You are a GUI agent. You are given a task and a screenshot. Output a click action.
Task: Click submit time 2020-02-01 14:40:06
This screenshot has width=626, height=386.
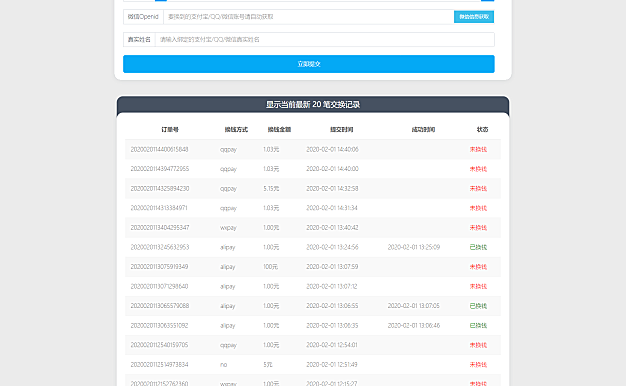pos(332,149)
